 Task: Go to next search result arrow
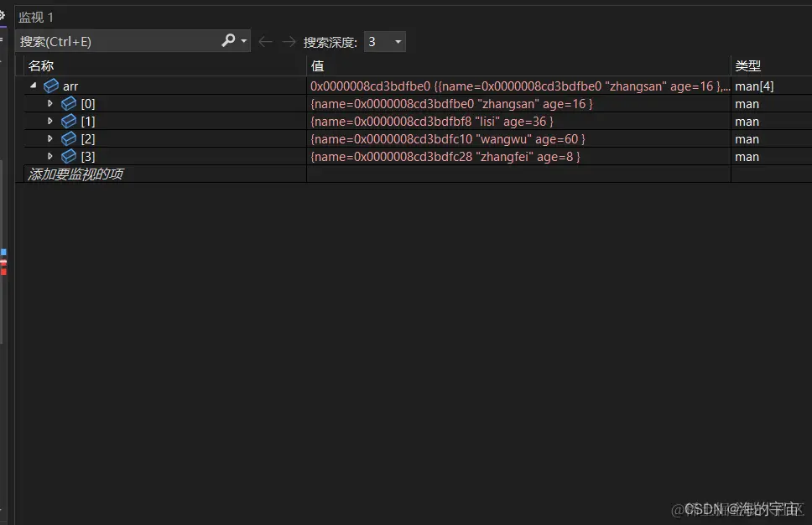(x=289, y=41)
